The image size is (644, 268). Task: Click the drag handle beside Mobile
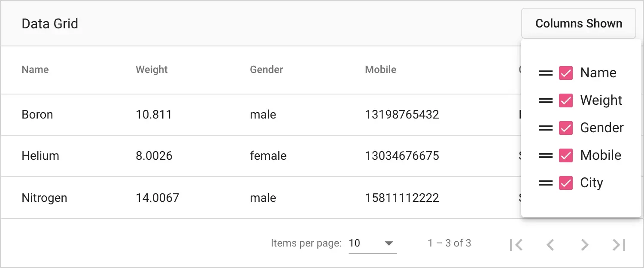click(x=545, y=155)
